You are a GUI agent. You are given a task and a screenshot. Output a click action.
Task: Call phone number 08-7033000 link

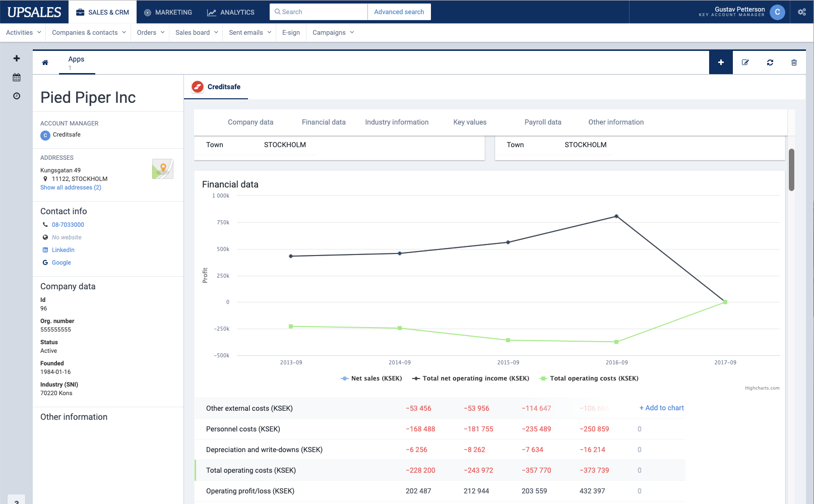pos(68,225)
